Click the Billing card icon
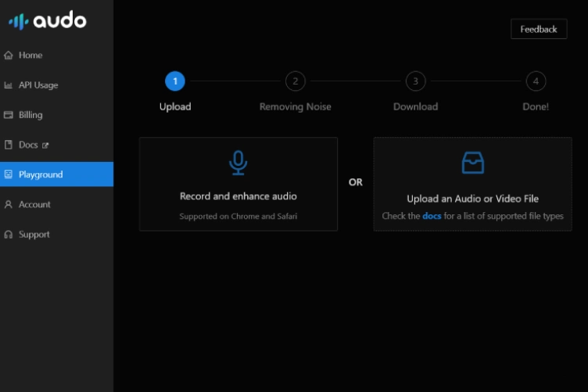 9,115
